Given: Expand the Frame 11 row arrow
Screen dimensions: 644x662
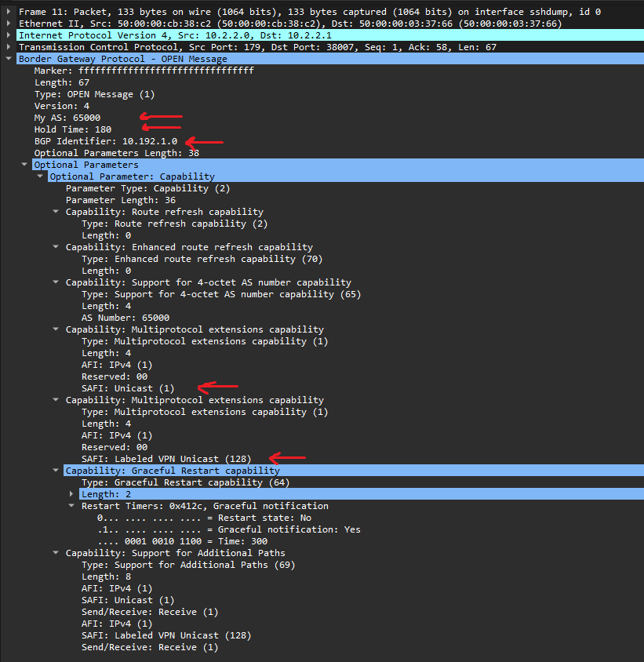Looking at the screenshot, I should coord(9,12).
